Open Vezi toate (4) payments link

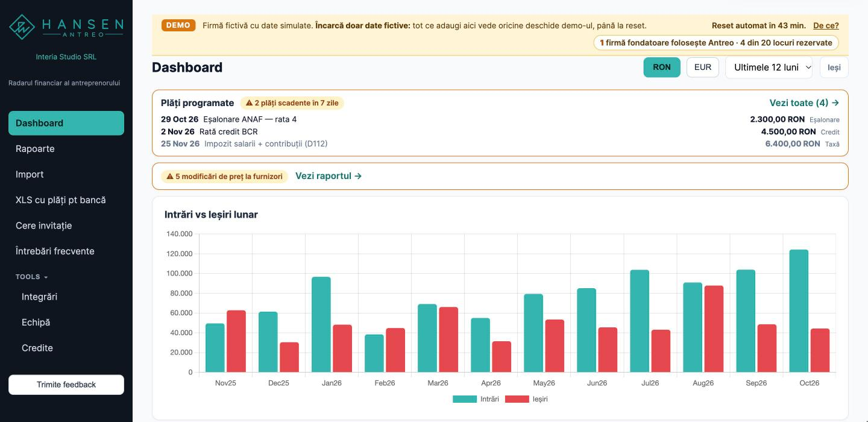pyautogui.click(x=804, y=103)
